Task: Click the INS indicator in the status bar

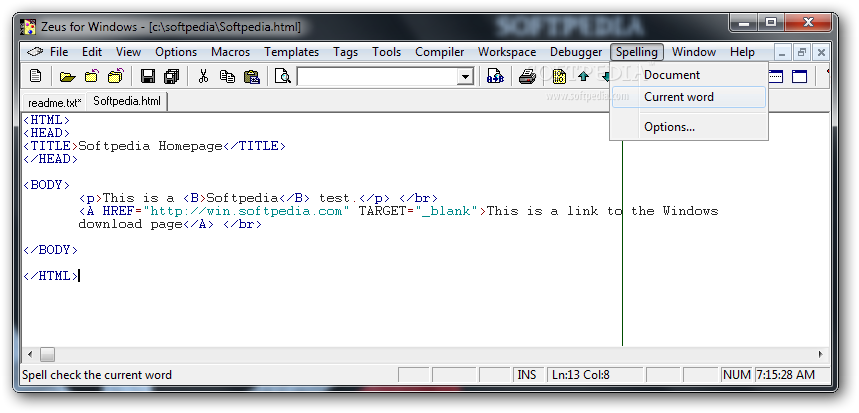Action: point(527,375)
